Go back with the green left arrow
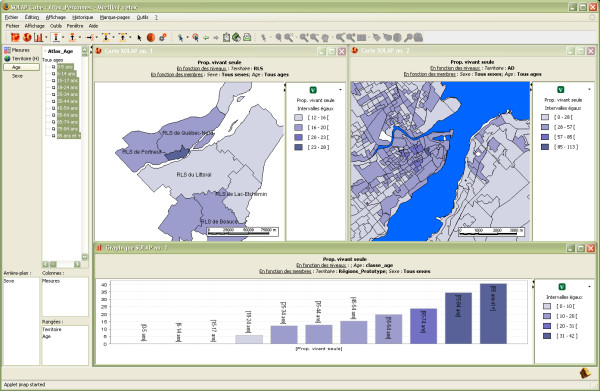This screenshot has width=600, height=391. (x=206, y=37)
